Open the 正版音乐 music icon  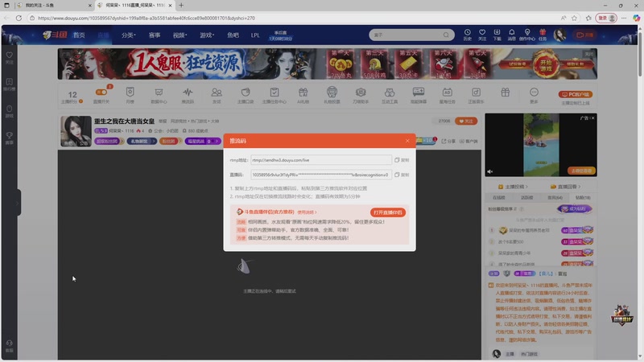tap(476, 95)
